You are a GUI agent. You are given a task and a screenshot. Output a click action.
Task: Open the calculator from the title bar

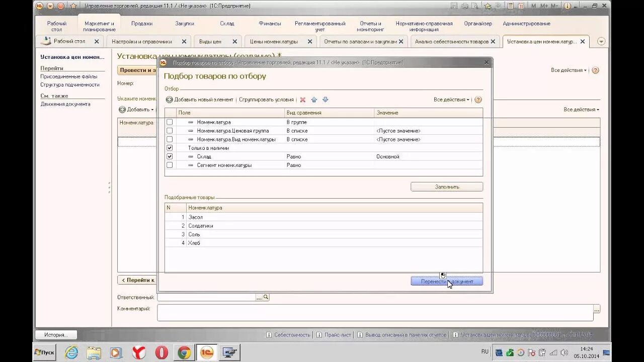[x=510, y=6]
